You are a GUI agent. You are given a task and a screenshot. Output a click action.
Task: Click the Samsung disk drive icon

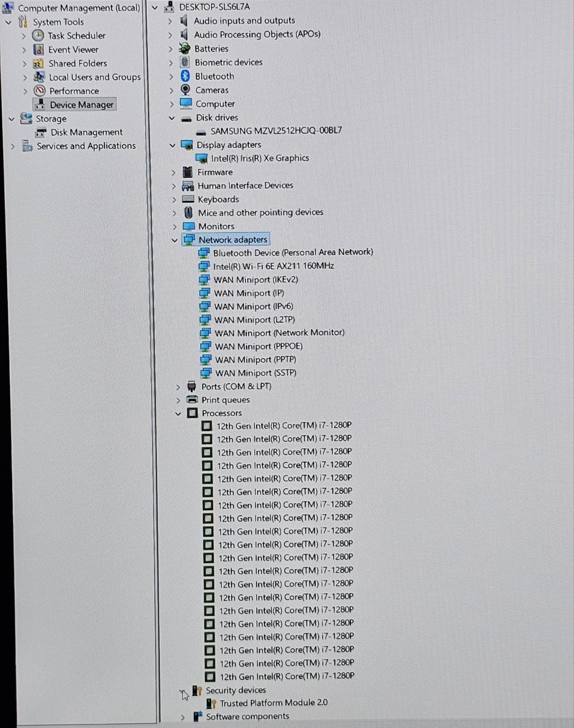pos(201,132)
